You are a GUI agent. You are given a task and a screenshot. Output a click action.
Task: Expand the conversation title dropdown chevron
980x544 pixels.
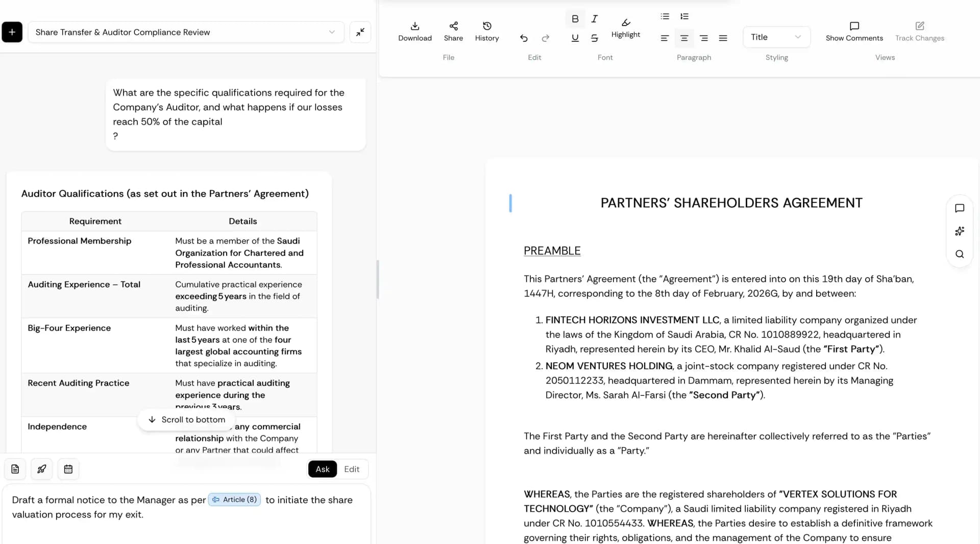(x=332, y=32)
